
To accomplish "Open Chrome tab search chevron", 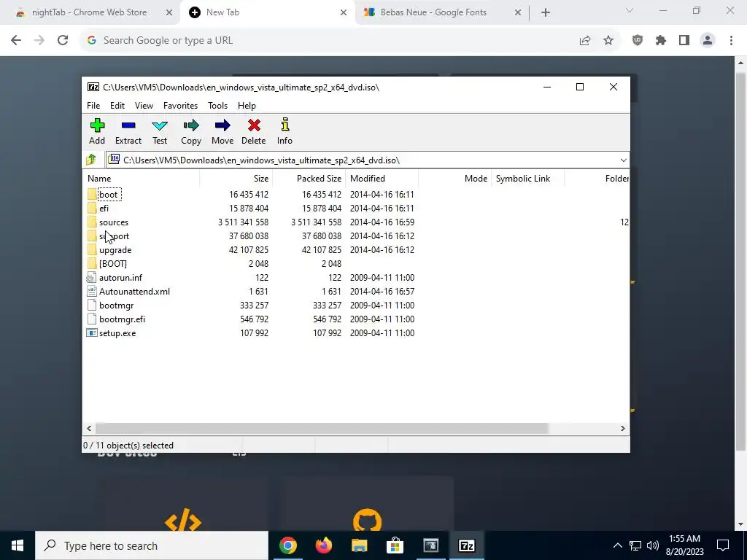I will click(x=630, y=10).
